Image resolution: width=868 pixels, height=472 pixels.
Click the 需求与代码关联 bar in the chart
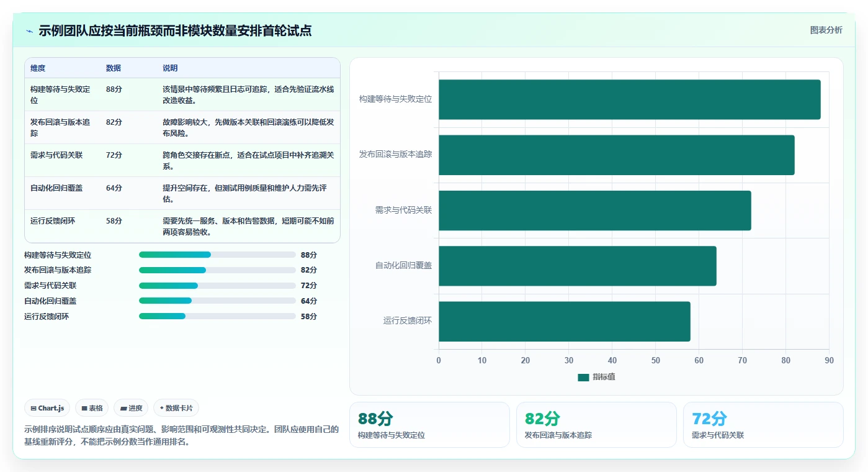pyautogui.click(x=595, y=211)
